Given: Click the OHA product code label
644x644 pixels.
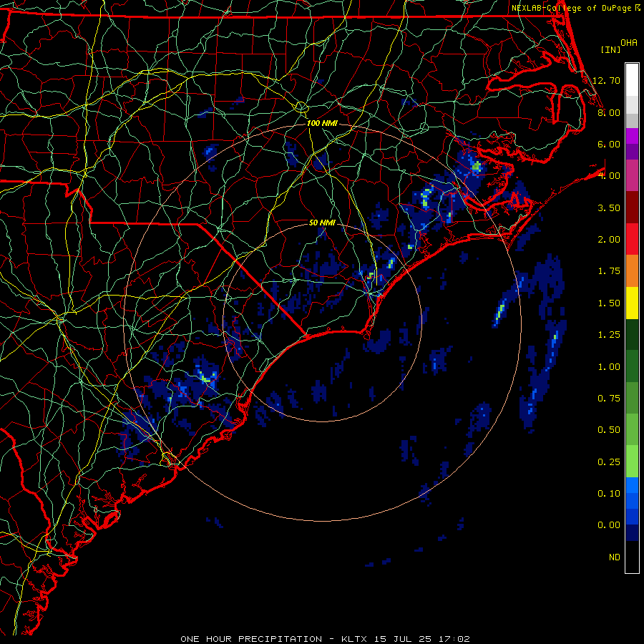Looking at the screenshot, I should click(629, 43).
